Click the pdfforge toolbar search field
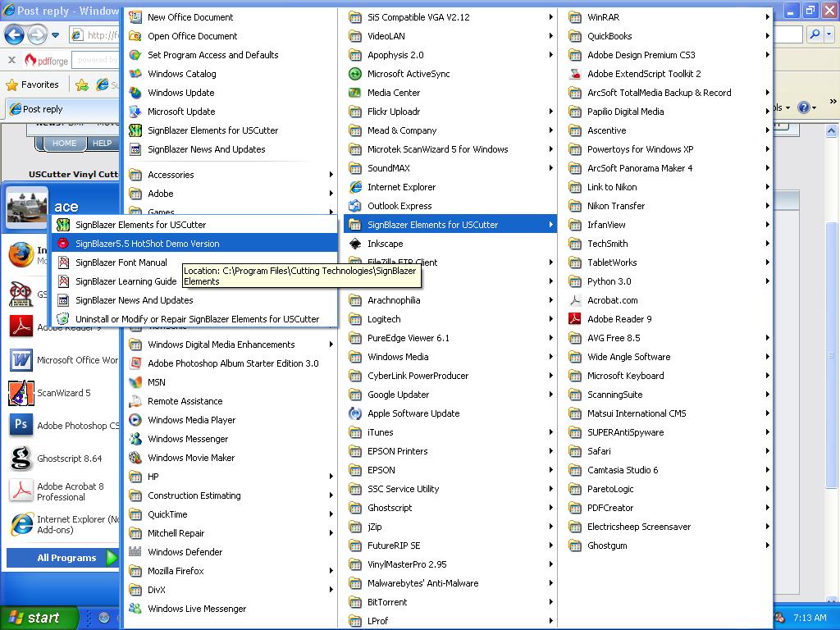Image resolution: width=840 pixels, height=630 pixels. coord(97,60)
